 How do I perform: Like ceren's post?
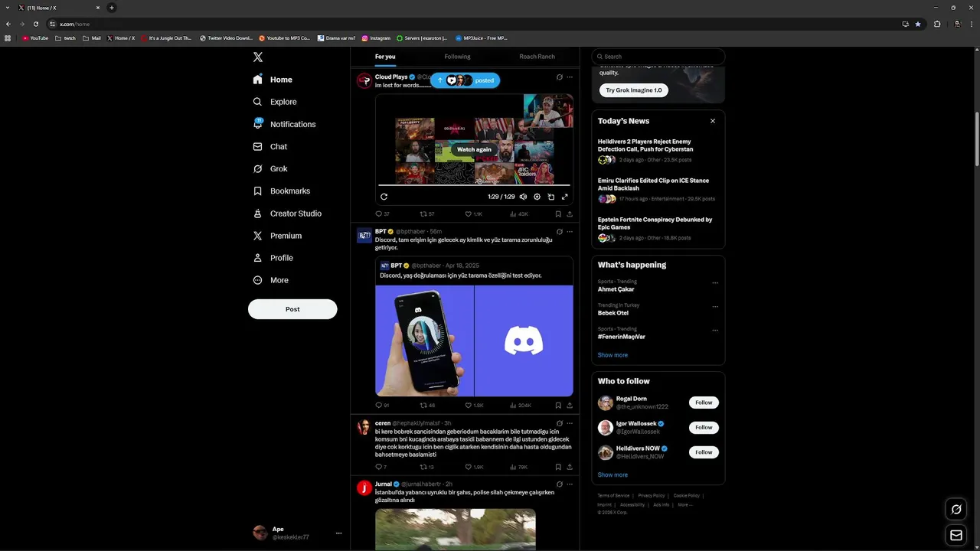pos(474,467)
